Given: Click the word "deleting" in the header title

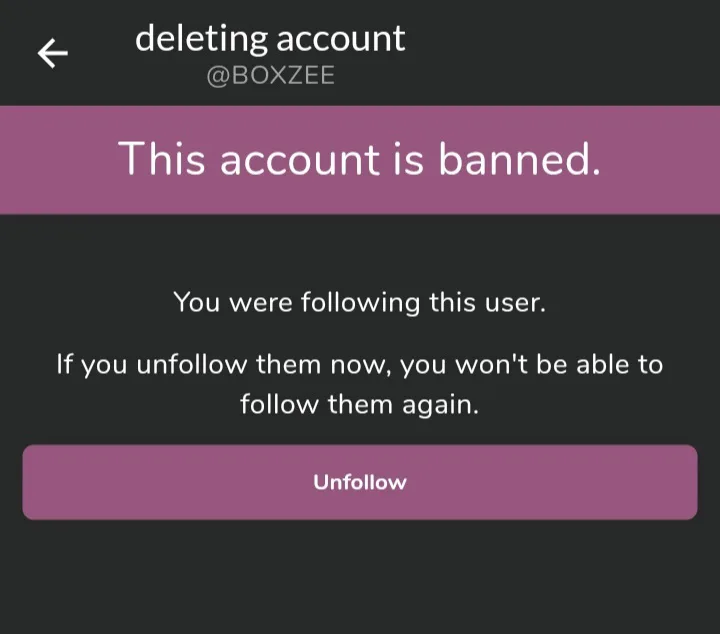Looking at the screenshot, I should click(x=200, y=39).
